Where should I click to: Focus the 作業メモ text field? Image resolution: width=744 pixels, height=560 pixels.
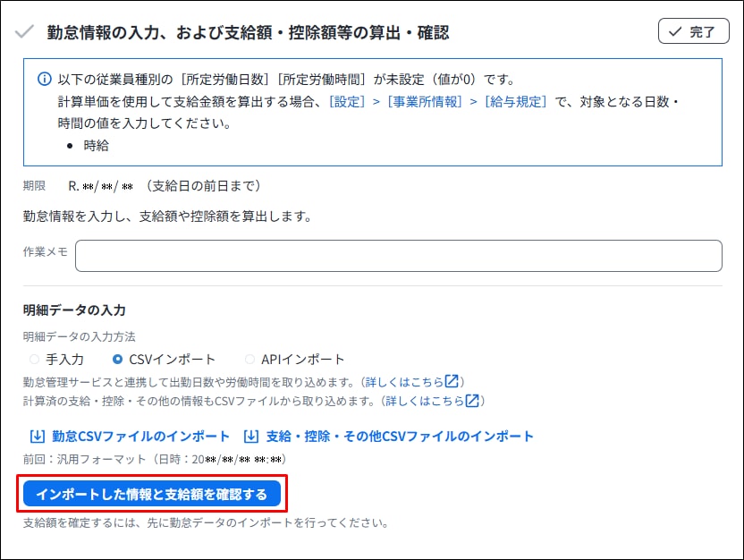(398, 255)
